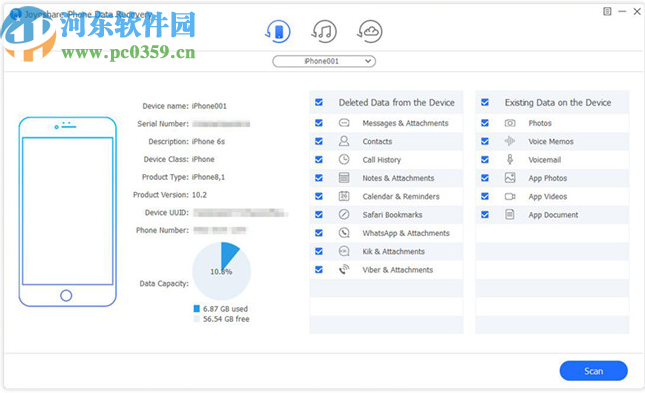This screenshot has width=645, height=393.
Task: Click the Device Class iPhone value
Action: click(203, 159)
